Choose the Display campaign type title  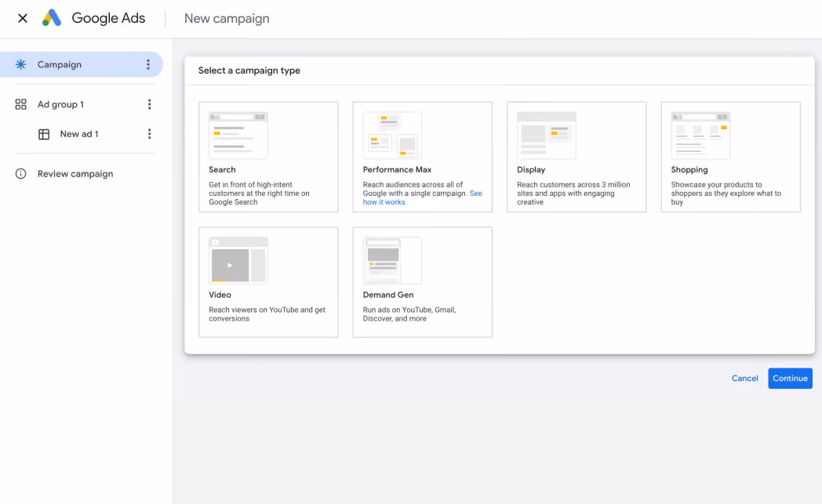[x=531, y=170]
